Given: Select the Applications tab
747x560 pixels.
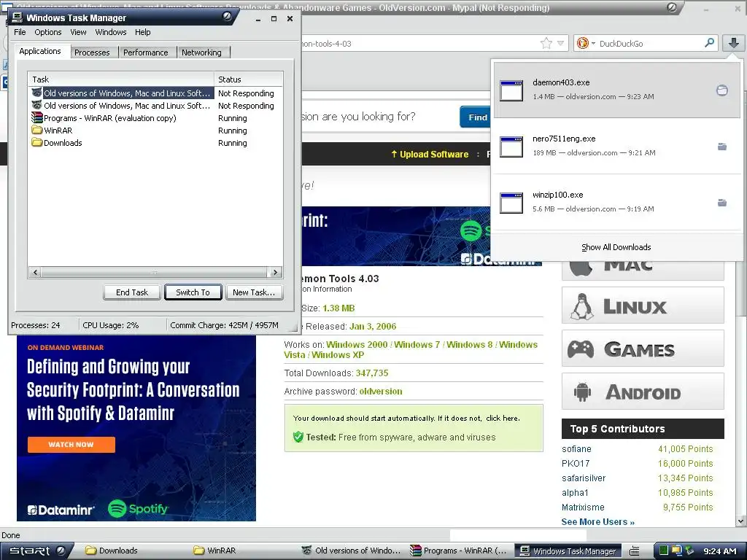Looking at the screenshot, I should [x=40, y=51].
